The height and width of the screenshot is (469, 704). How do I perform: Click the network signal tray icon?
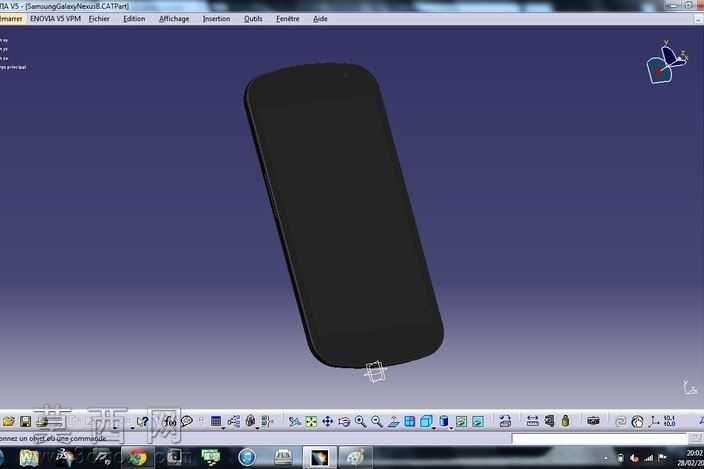click(x=648, y=458)
